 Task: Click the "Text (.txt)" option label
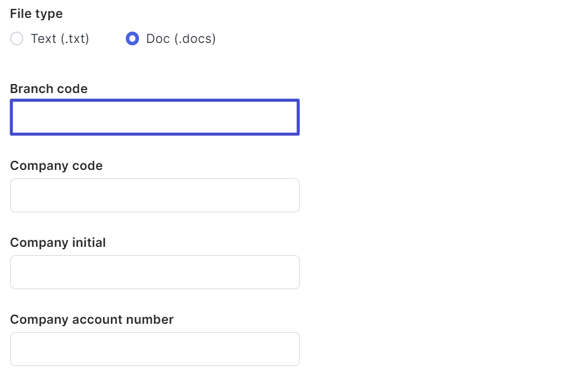(60, 39)
